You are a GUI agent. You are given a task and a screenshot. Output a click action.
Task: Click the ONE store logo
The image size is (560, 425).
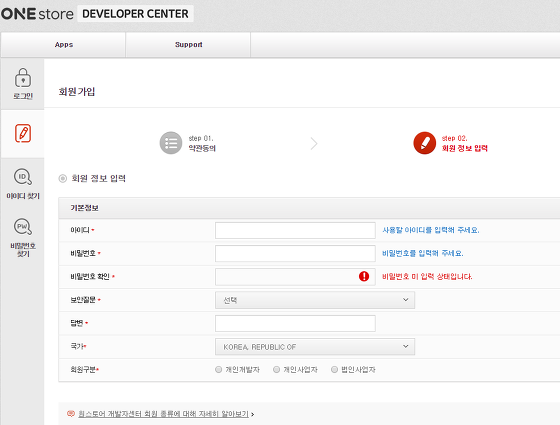pyautogui.click(x=37, y=14)
